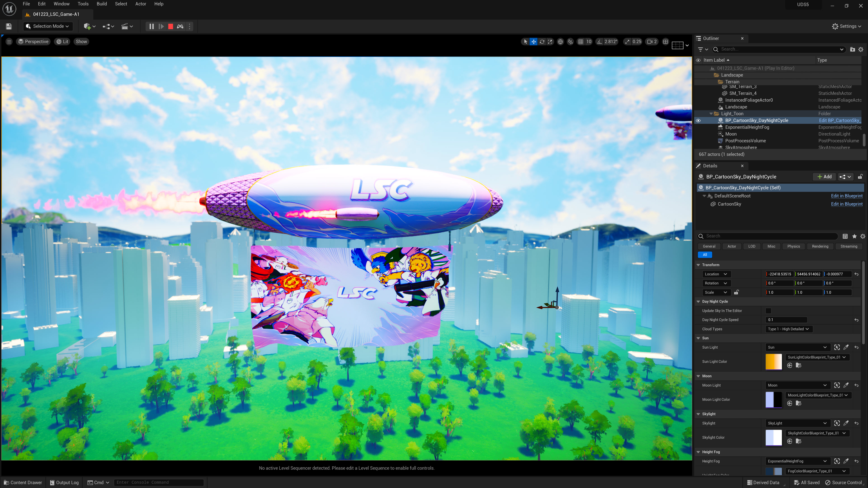Open the Cloud Types dropdown
Viewport: 868px width, 488px height.
[788, 329]
